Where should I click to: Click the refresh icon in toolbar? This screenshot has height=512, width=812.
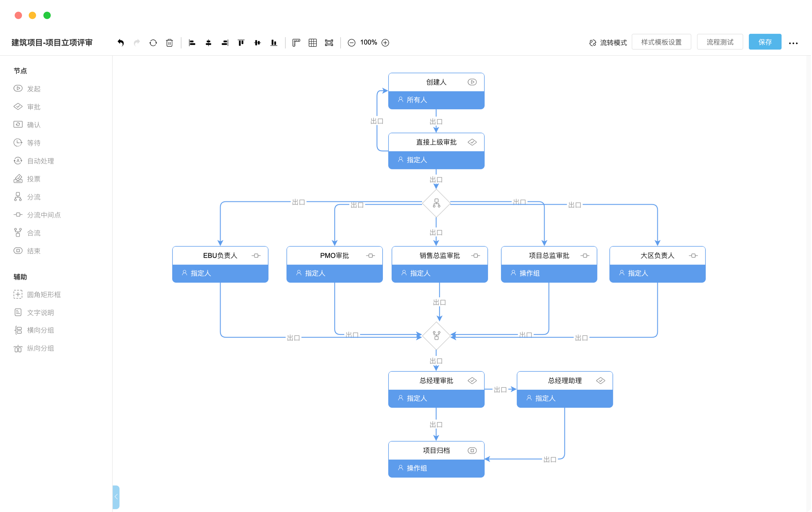click(x=153, y=43)
